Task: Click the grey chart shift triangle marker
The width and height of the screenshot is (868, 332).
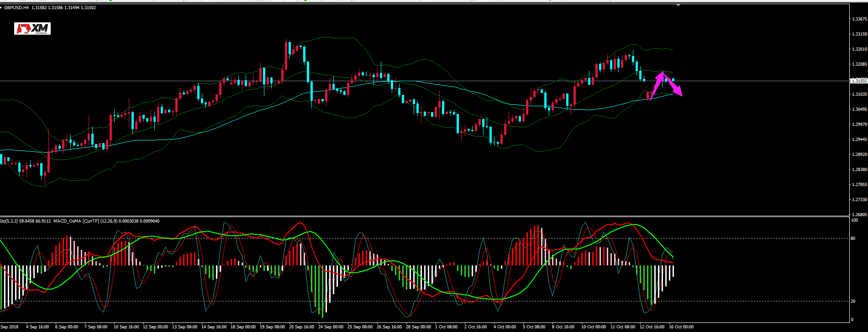Action: (679, 5)
